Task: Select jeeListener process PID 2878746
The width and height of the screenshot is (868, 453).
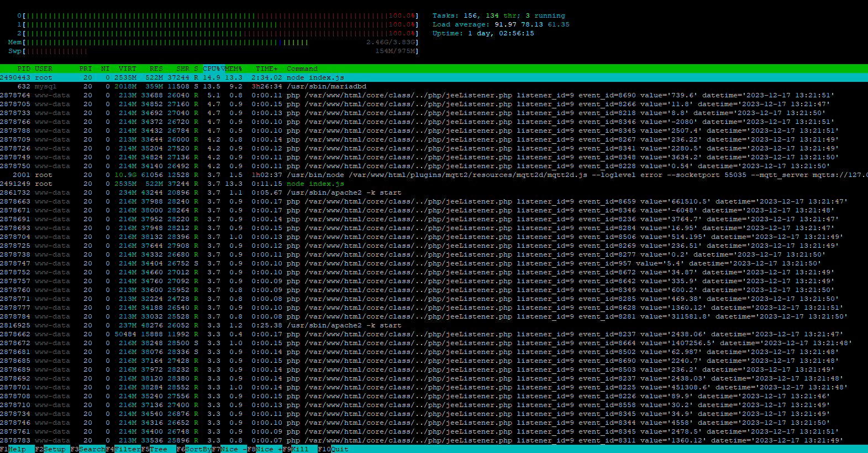Action: point(434,423)
